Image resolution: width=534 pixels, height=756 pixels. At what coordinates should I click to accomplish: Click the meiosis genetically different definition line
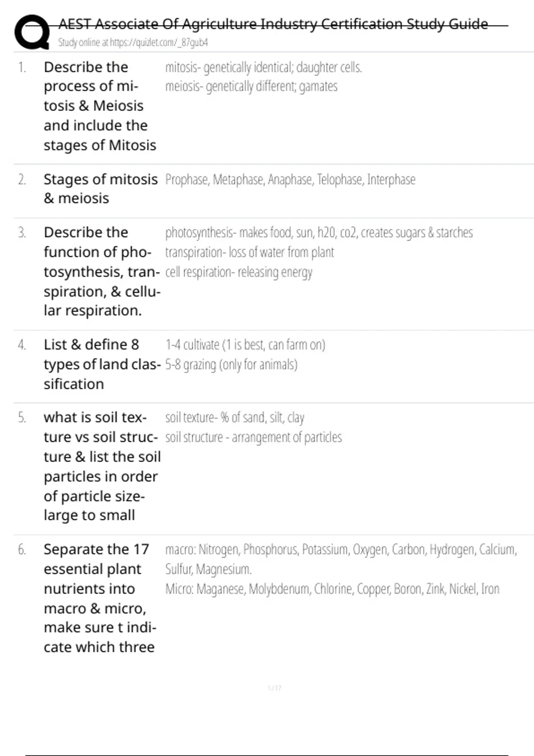click(251, 86)
